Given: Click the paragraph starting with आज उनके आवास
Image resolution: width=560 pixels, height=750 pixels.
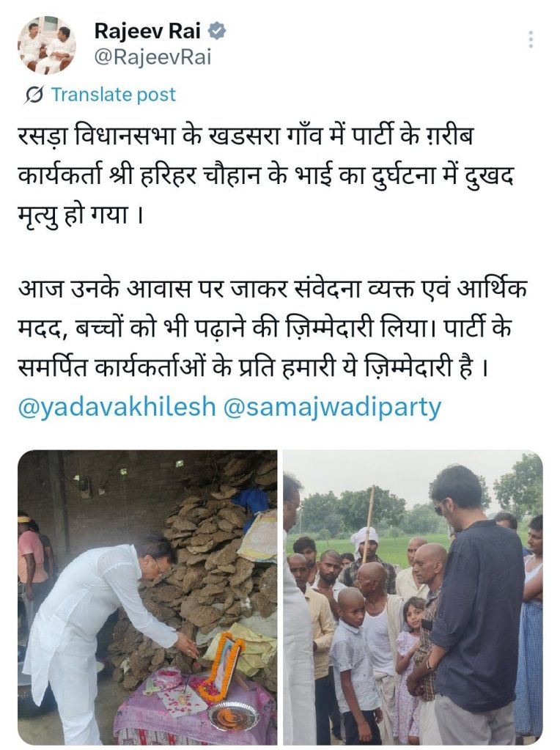Looking at the screenshot, I should tap(273, 328).
